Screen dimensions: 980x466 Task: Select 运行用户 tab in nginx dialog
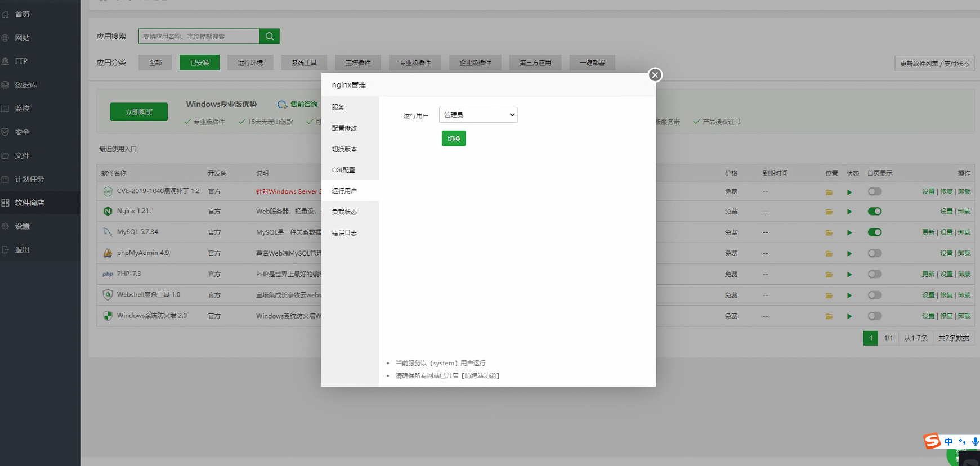click(350, 191)
